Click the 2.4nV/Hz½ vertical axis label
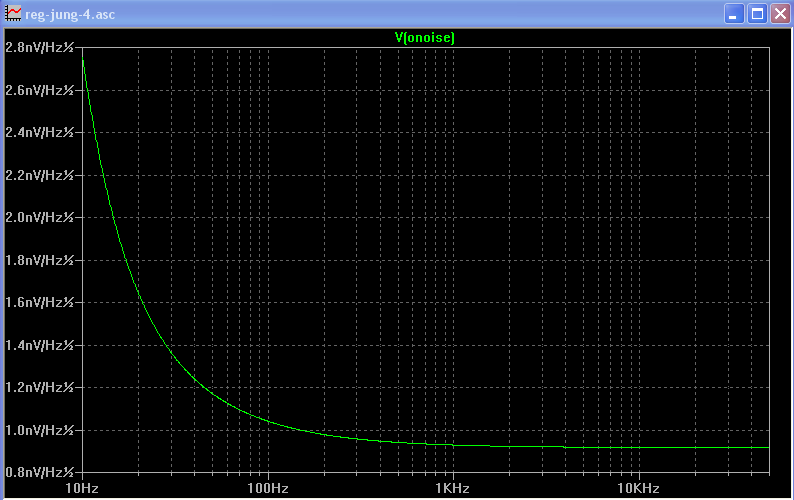This screenshot has width=794, height=500. pyautogui.click(x=39, y=132)
